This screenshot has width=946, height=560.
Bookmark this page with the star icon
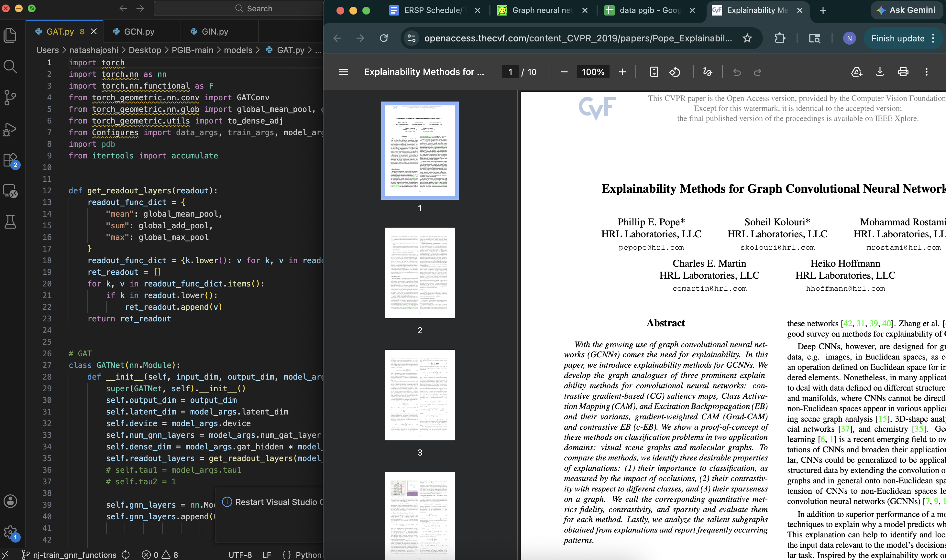pos(747,38)
